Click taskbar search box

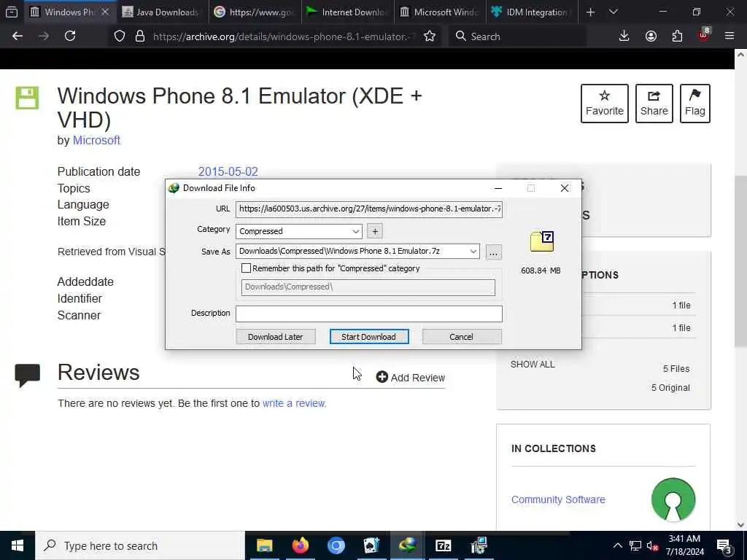139,545
